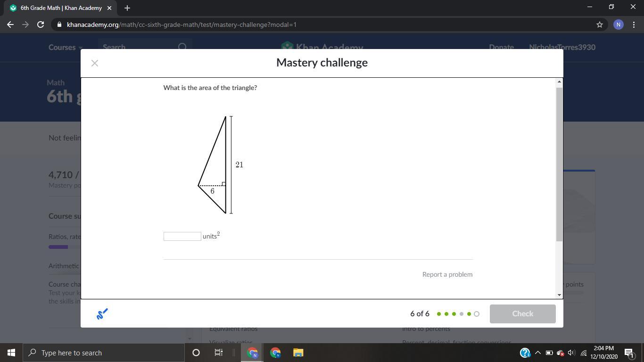This screenshot has height=362, width=644.
Task: Open a new browser tab
Action: tap(127, 8)
